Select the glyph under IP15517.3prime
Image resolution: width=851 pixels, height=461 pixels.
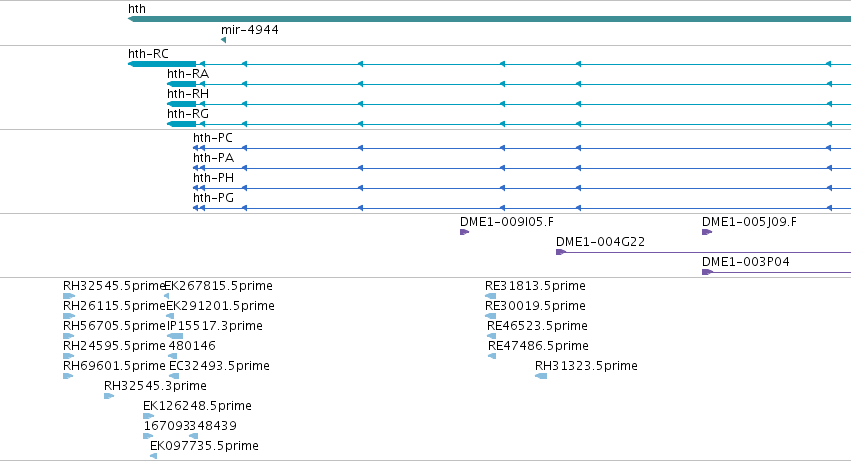(x=175, y=337)
